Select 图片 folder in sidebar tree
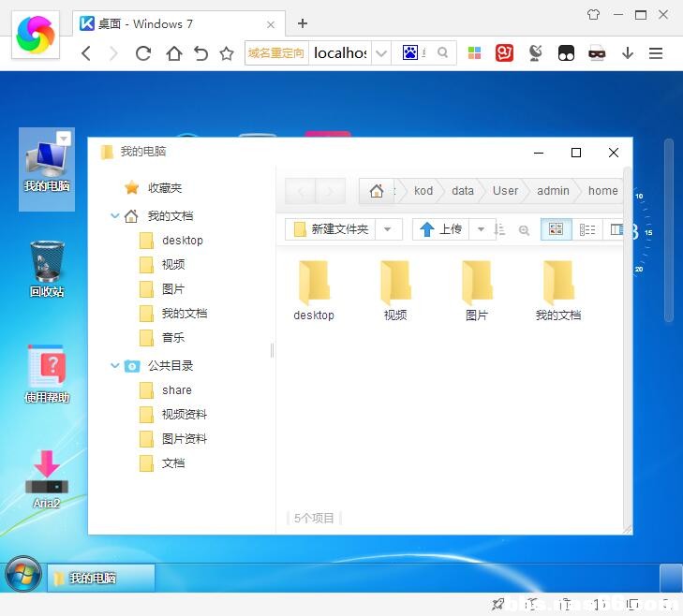The image size is (683, 616). 163,288
